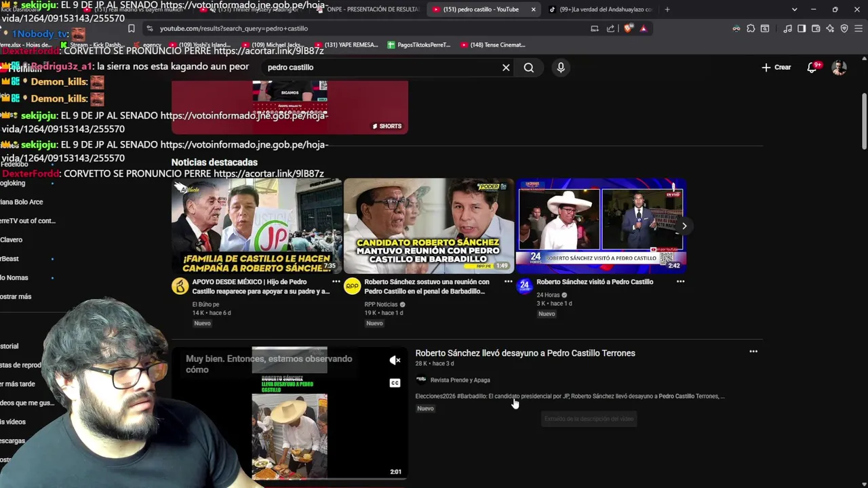Open the YouTube notifications bell
Viewport: 868px width, 488px height.
click(812, 67)
